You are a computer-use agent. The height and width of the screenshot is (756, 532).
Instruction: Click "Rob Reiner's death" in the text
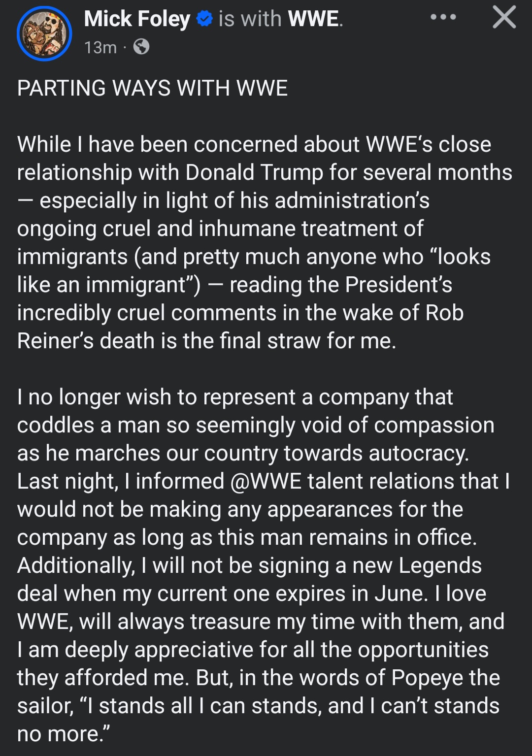(444, 313)
